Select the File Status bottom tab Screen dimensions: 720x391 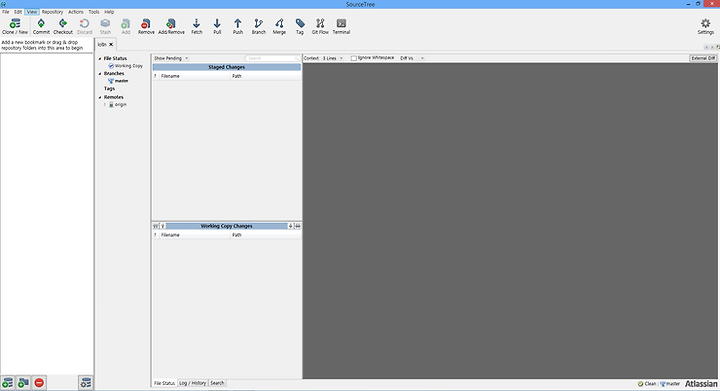coord(164,383)
